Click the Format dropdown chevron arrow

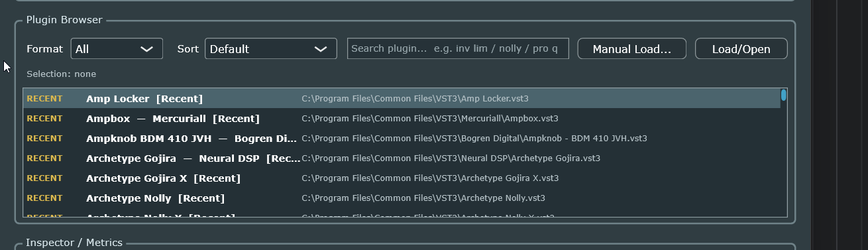pos(147,49)
